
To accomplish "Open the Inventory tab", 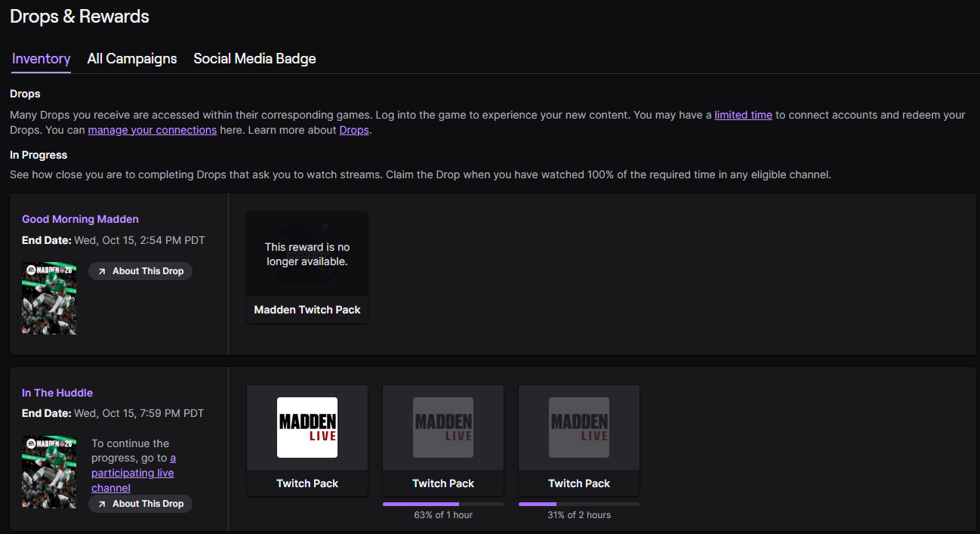I will tap(42, 59).
